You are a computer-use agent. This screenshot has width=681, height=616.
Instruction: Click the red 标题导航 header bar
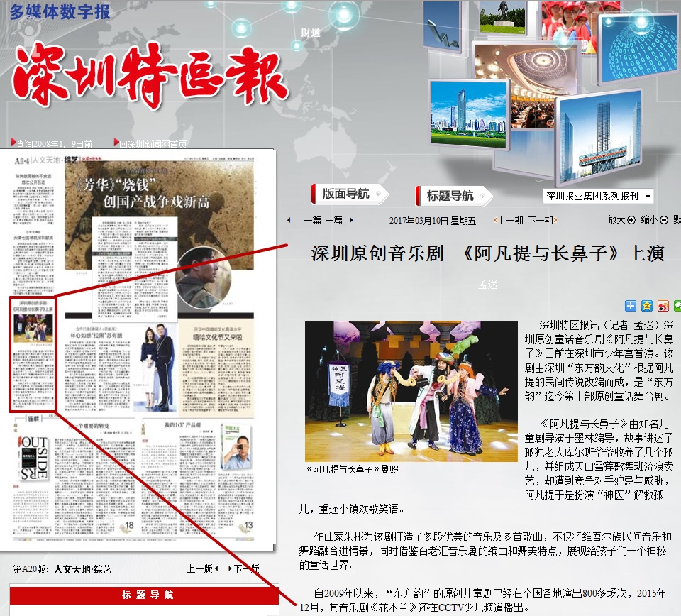(x=144, y=595)
